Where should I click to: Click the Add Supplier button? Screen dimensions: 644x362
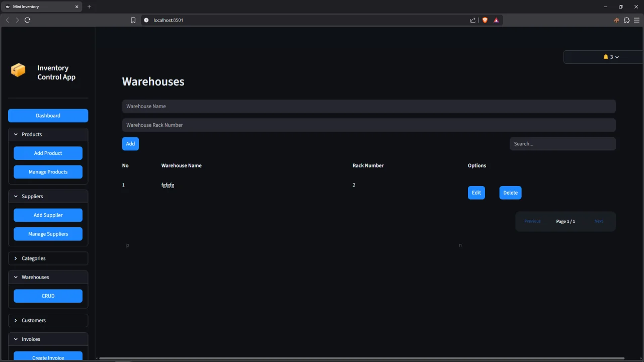(48, 215)
